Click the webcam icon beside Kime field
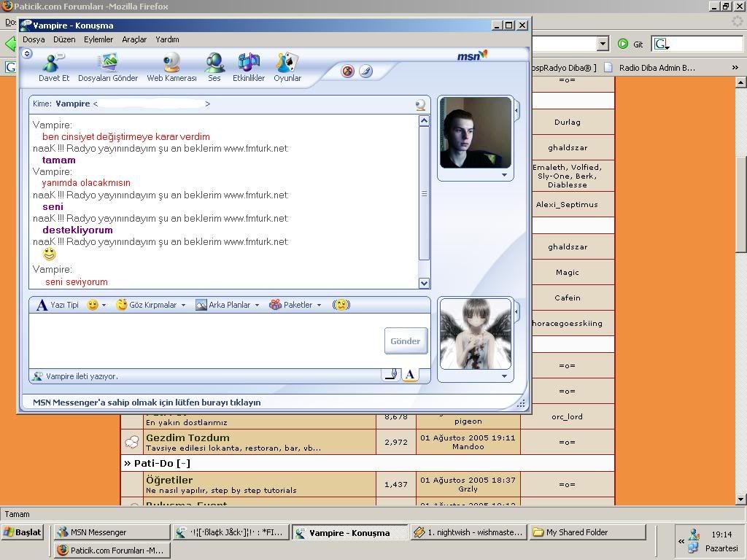The width and height of the screenshot is (747, 560). (420, 104)
